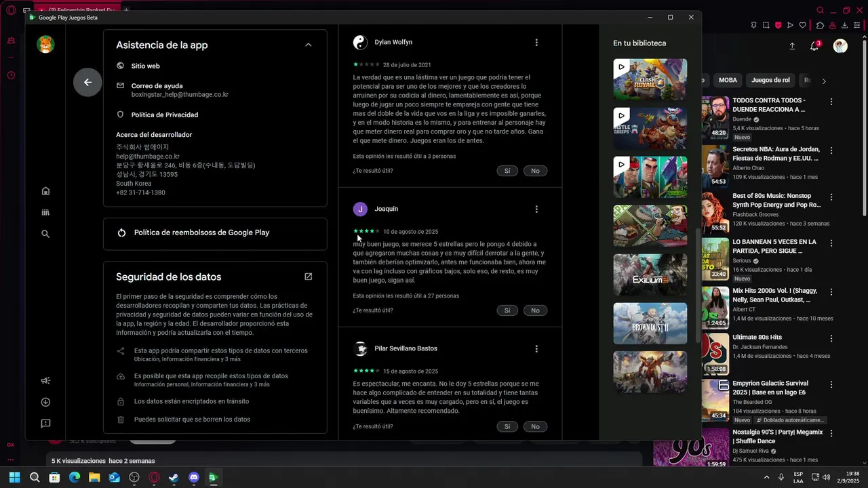The height and width of the screenshot is (488, 868).
Task: Open more options for Joaquin's review
Action: [x=536, y=209]
